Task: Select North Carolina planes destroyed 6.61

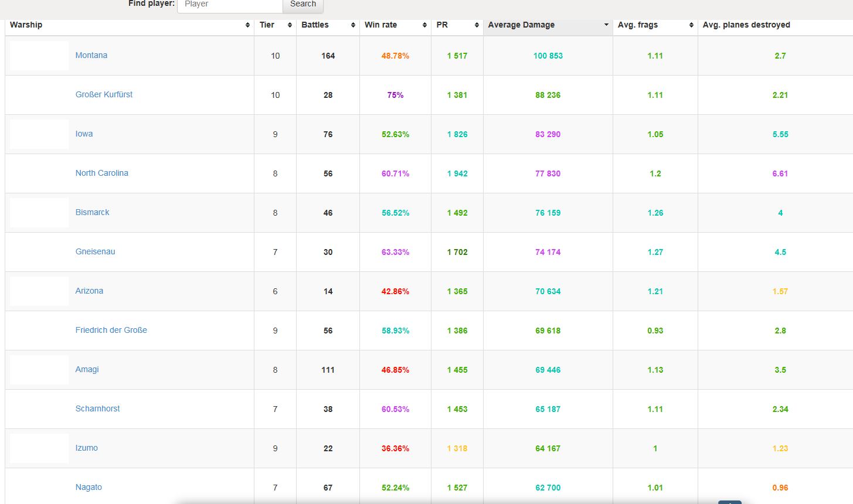Action: coord(780,173)
